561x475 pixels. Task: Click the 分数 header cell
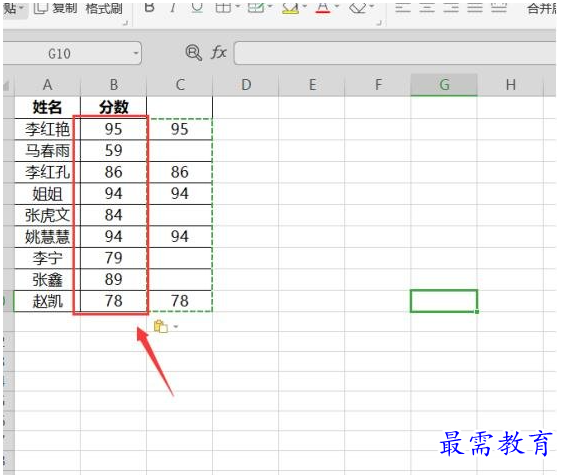point(114,107)
